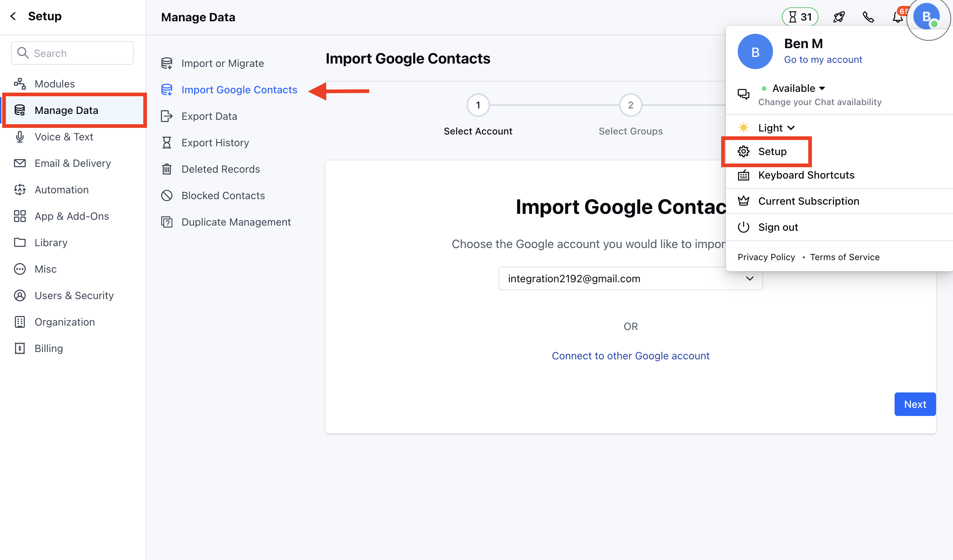
Task: Click the trial days hourglass badge
Action: pos(800,17)
